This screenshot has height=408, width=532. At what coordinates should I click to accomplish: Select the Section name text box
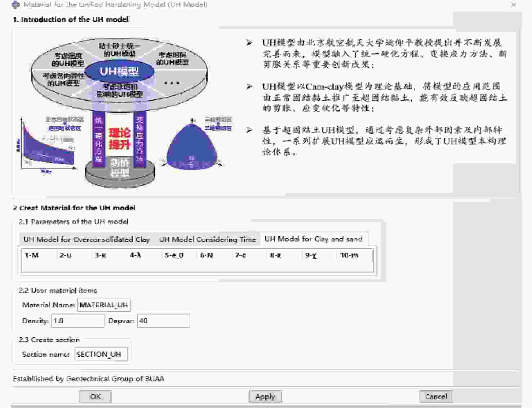pos(101,354)
